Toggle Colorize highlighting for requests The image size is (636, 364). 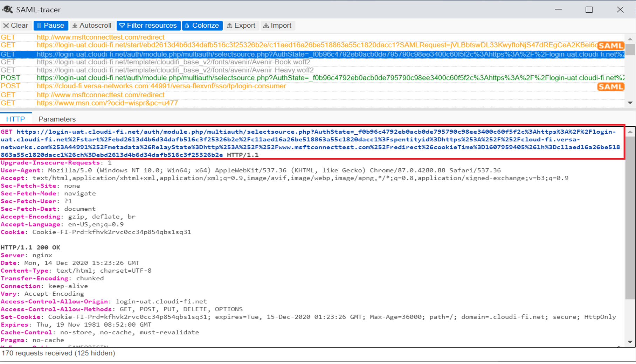202,25
